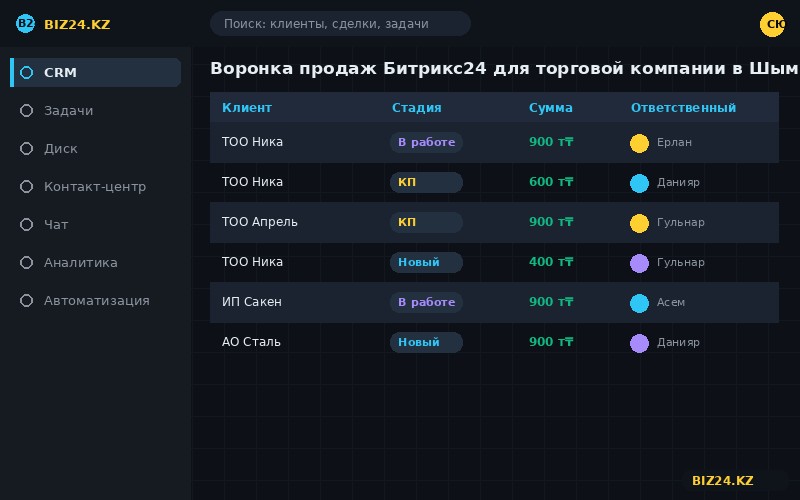Click the 900 тг amount in Ерлан's row

pyautogui.click(x=551, y=142)
